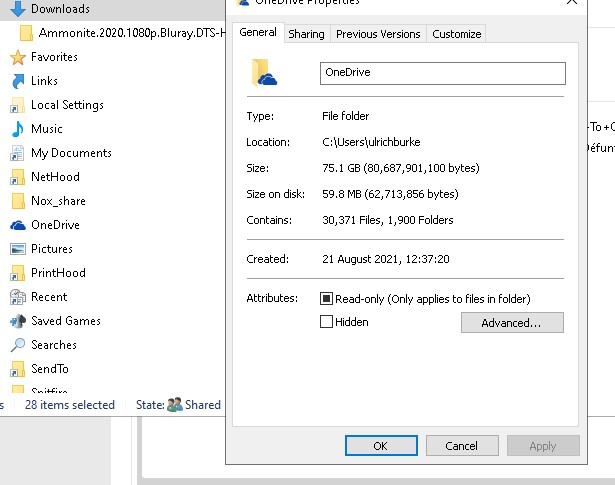Click the '21 August 2021, 12:37:20' created value
615x485 pixels.
(386, 259)
